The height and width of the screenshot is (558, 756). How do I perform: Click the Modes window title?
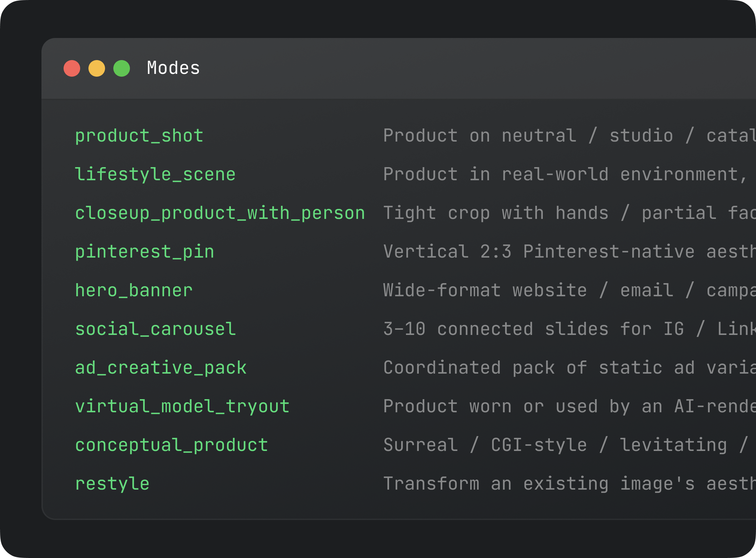173,68
